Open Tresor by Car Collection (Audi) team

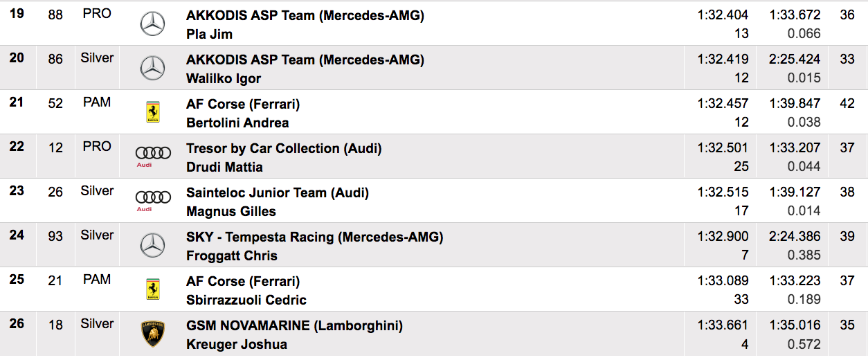pyautogui.click(x=284, y=148)
